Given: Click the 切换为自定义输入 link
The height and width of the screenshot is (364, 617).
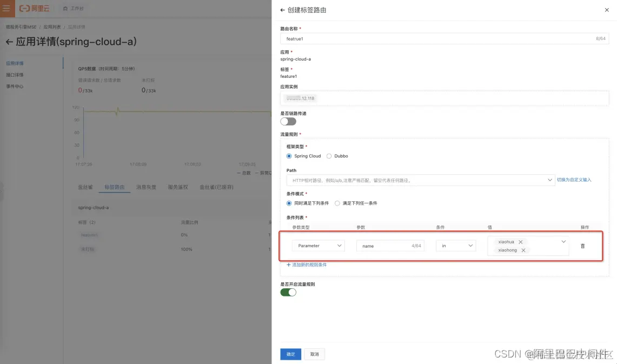Looking at the screenshot, I should [574, 180].
